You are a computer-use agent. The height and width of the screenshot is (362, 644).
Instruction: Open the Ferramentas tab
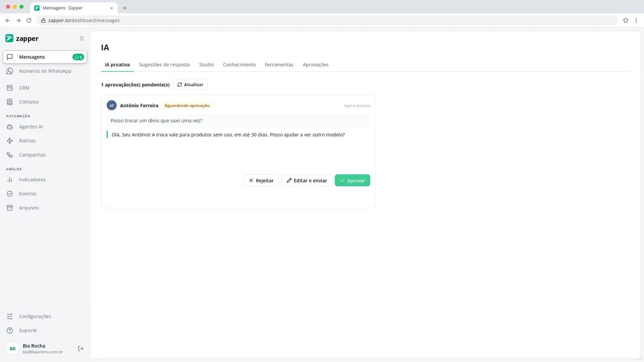(279, 65)
